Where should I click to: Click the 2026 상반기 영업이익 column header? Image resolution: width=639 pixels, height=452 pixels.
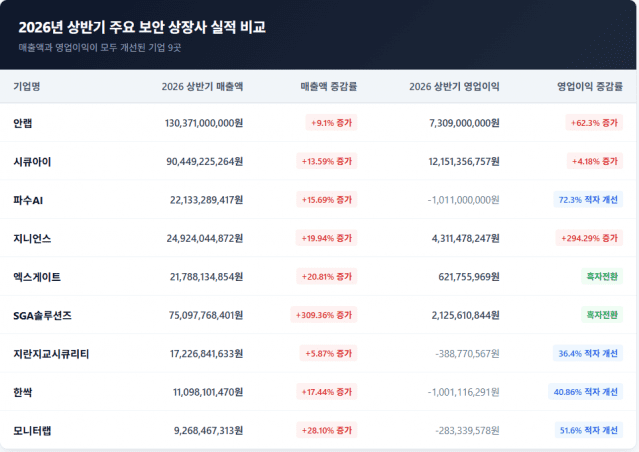pos(454,86)
